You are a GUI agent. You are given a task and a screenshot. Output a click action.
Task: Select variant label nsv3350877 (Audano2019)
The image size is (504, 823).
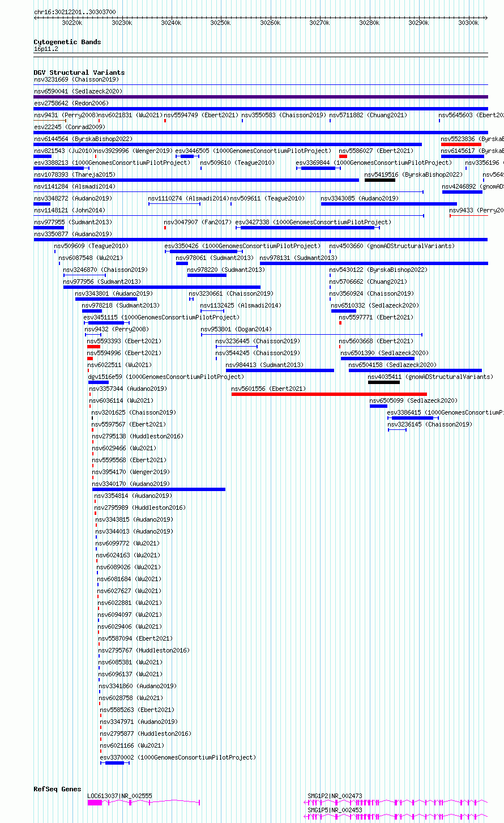[73, 234]
